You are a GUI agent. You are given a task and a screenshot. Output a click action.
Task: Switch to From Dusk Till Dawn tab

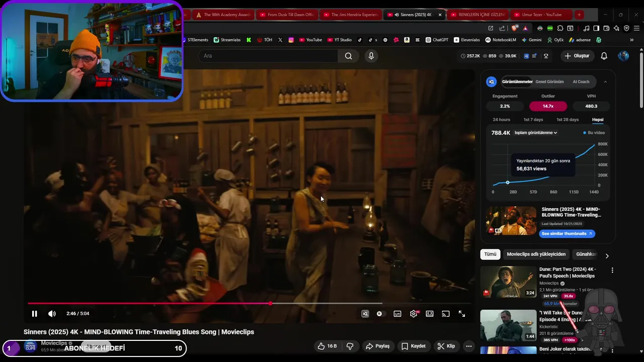click(287, 15)
